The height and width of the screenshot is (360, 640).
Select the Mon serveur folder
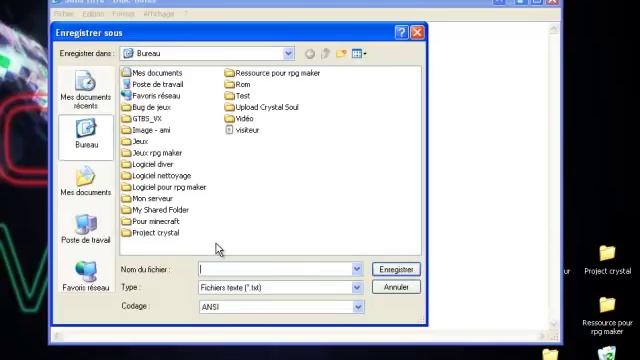tap(147, 199)
